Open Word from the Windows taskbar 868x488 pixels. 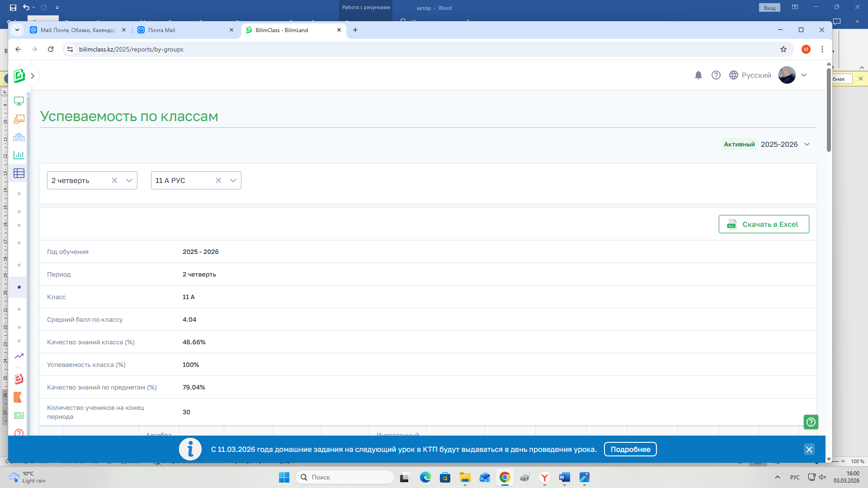(x=564, y=478)
